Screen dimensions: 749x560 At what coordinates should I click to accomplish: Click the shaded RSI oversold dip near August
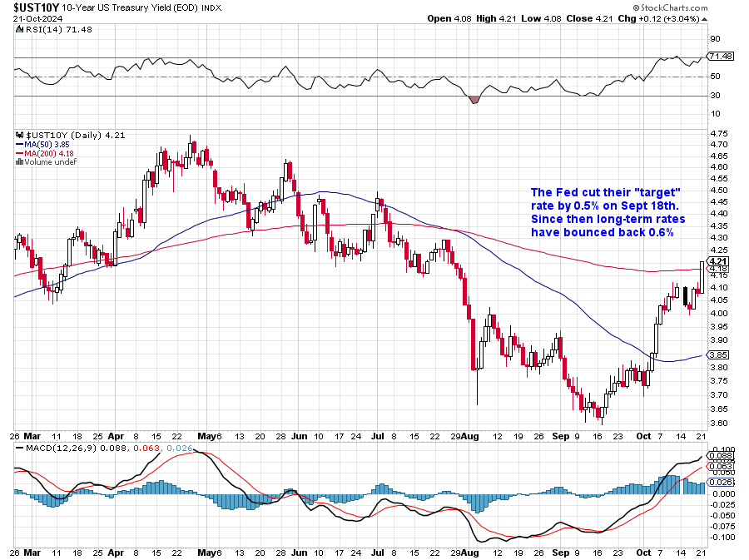coord(475,99)
